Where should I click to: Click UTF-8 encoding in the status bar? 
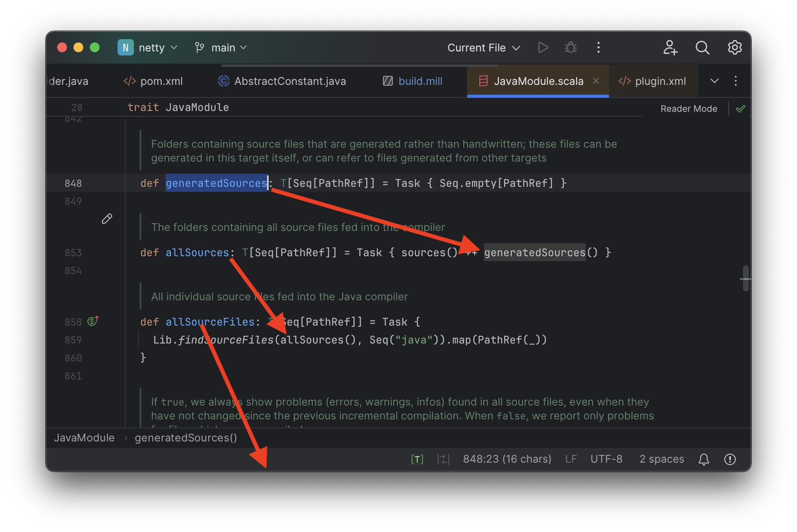(606, 459)
